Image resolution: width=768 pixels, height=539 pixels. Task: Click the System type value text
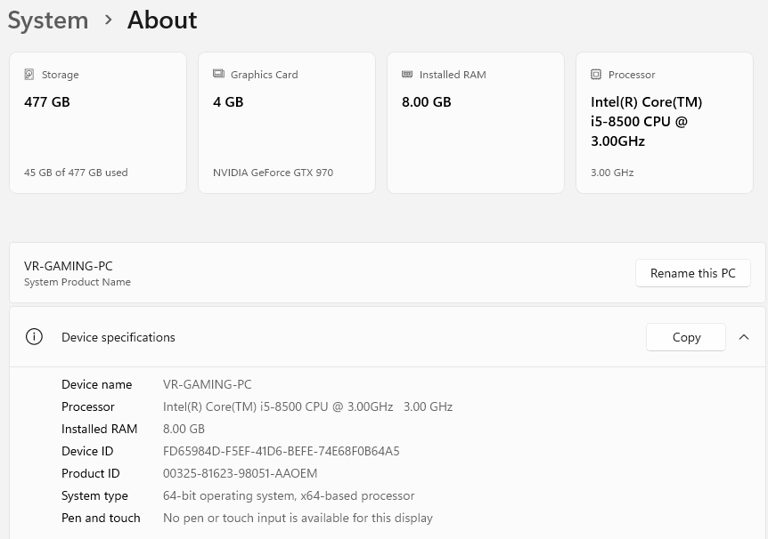288,495
